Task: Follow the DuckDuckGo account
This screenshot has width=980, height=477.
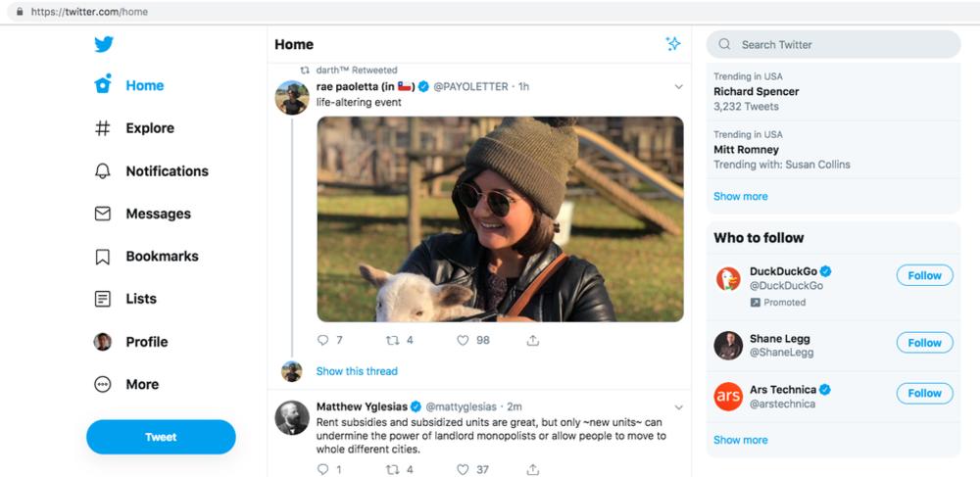Action: coord(924,275)
